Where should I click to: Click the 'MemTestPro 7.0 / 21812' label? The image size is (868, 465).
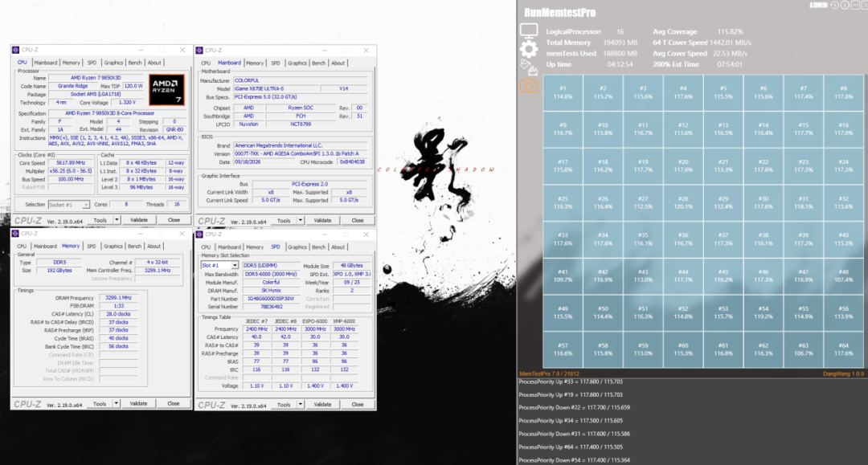(549, 373)
